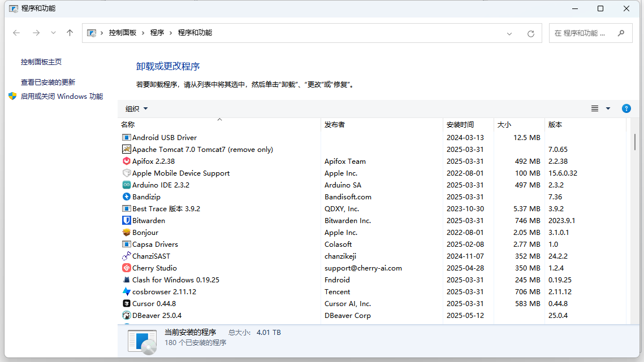Go back with the left arrow
The image size is (644, 362).
(x=16, y=33)
